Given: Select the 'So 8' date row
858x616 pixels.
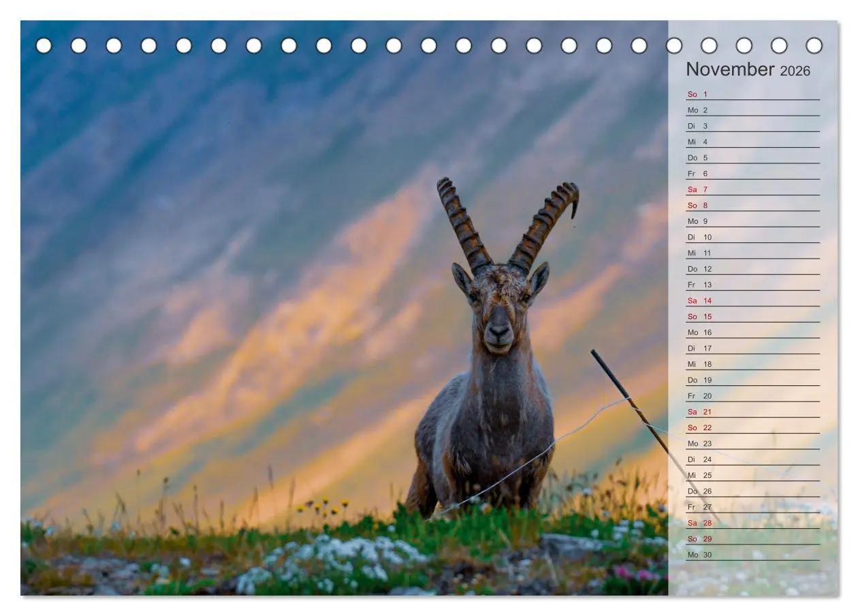Looking at the screenshot, I should coord(752,205).
